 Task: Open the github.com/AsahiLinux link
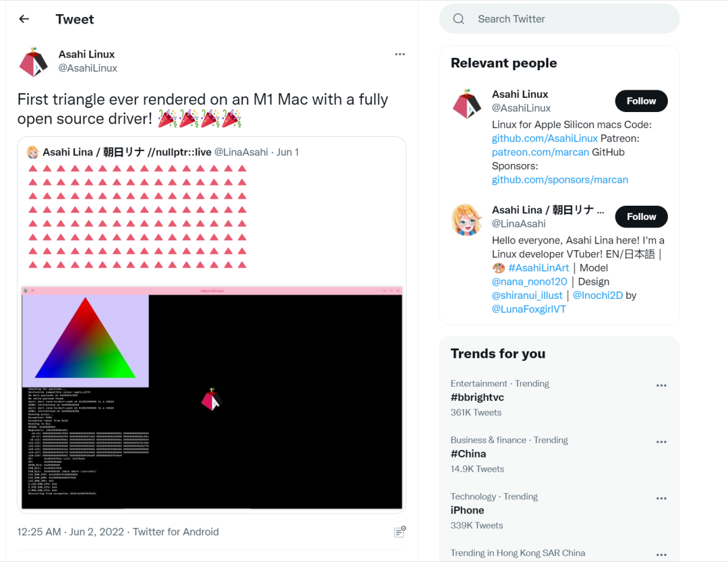(545, 138)
